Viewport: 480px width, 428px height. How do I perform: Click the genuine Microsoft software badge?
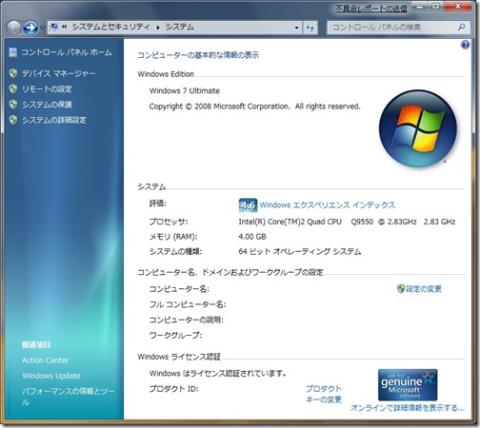point(407,385)
